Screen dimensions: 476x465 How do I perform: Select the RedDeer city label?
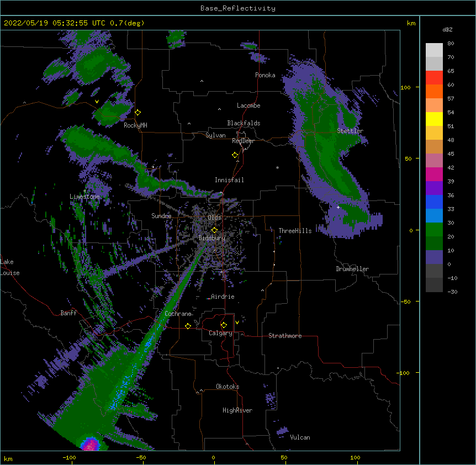[243, 141]
